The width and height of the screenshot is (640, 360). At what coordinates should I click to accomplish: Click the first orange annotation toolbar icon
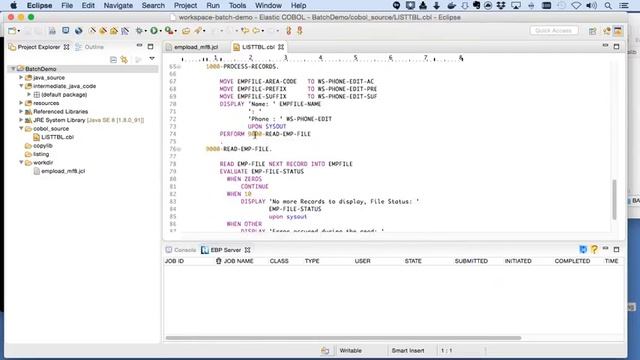289,31
